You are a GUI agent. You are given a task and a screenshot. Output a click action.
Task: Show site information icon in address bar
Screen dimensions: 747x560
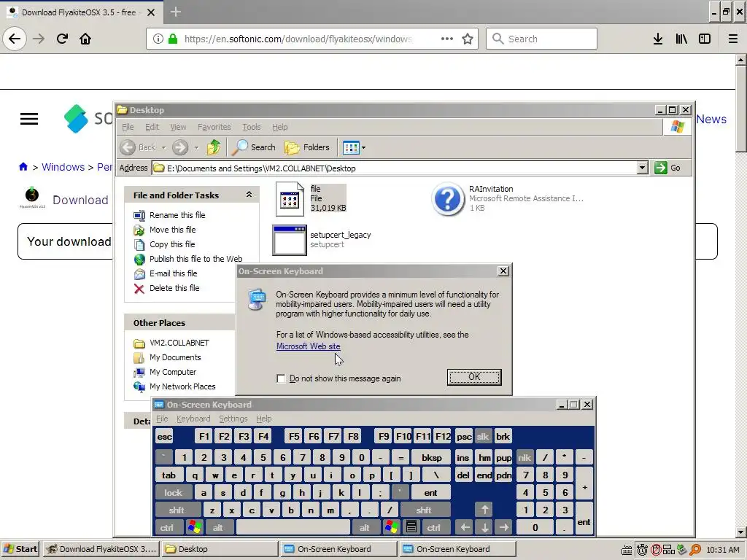pyautogui.click(x=158, y=39)
